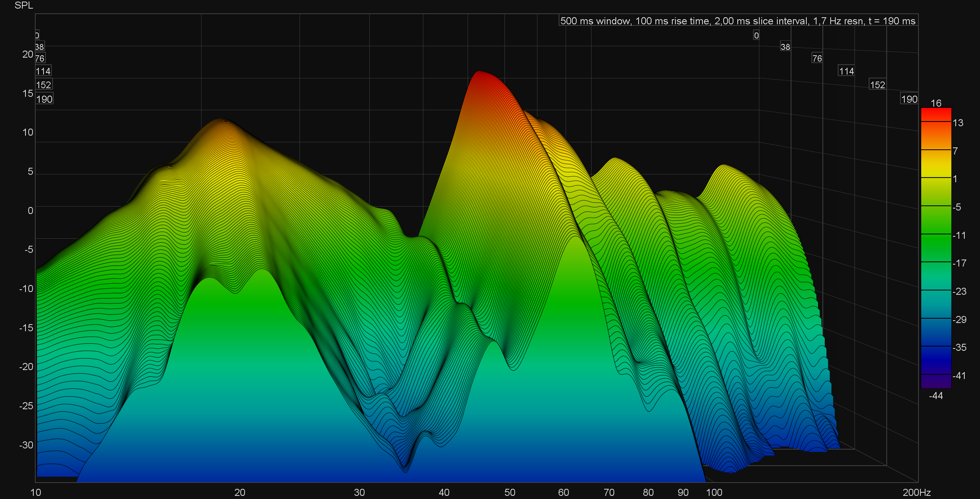Viewport: 980px width, 499px height.
Task: Select the 114 ms slice label on left
Action: [43, 71]
